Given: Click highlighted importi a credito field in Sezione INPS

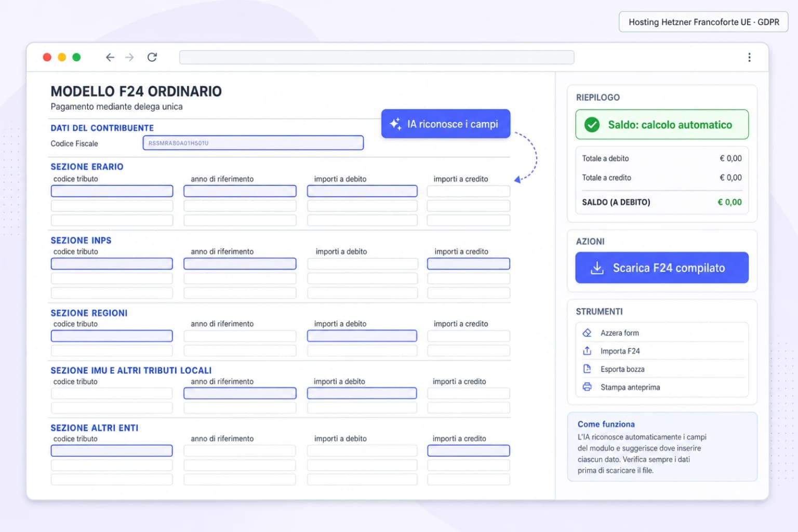Looking at the screenshot, I should 469,264.
